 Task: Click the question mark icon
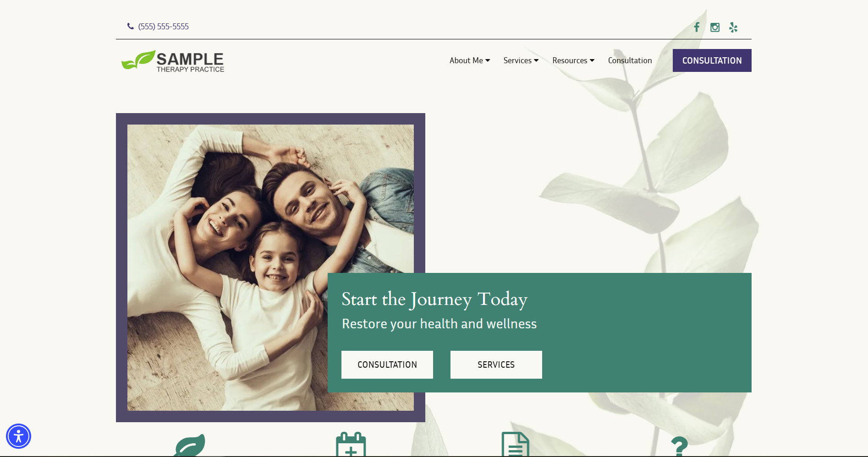tap(680, 446)
